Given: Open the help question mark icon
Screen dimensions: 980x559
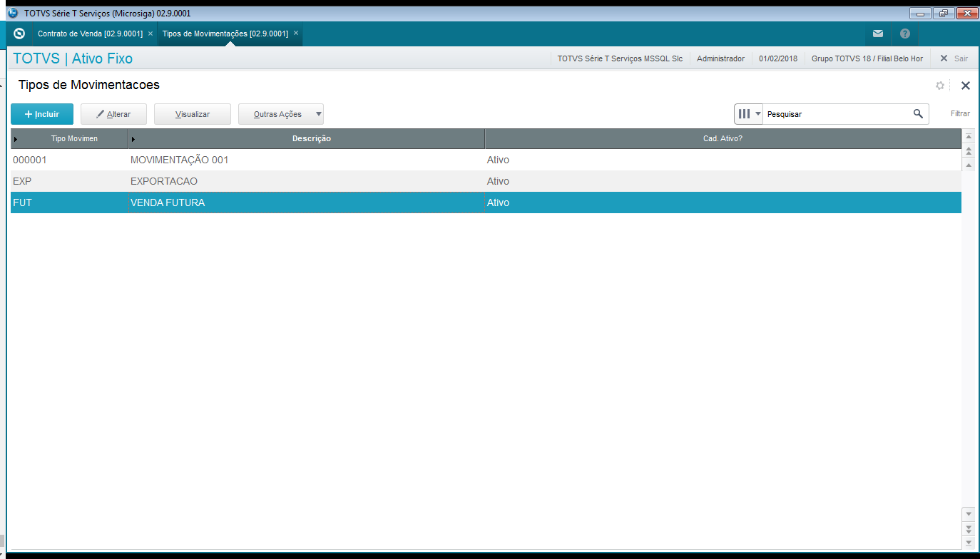Looking at the screenshot, I should 905,34.
